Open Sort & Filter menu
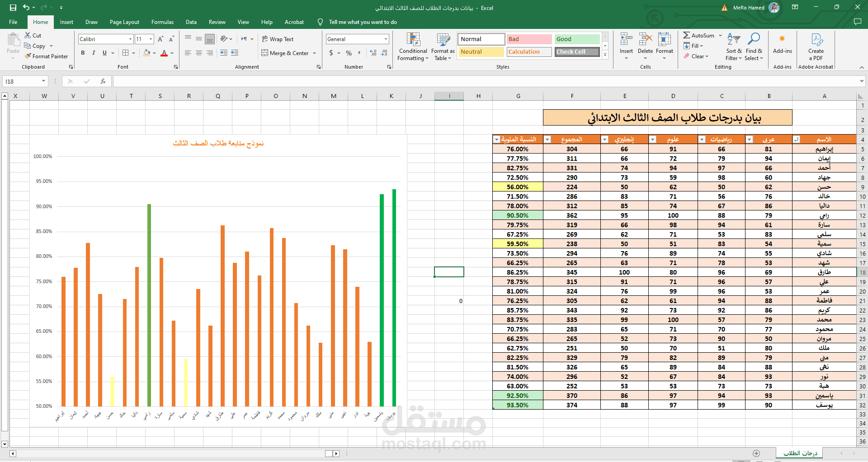868x462 pixels. 734,47
